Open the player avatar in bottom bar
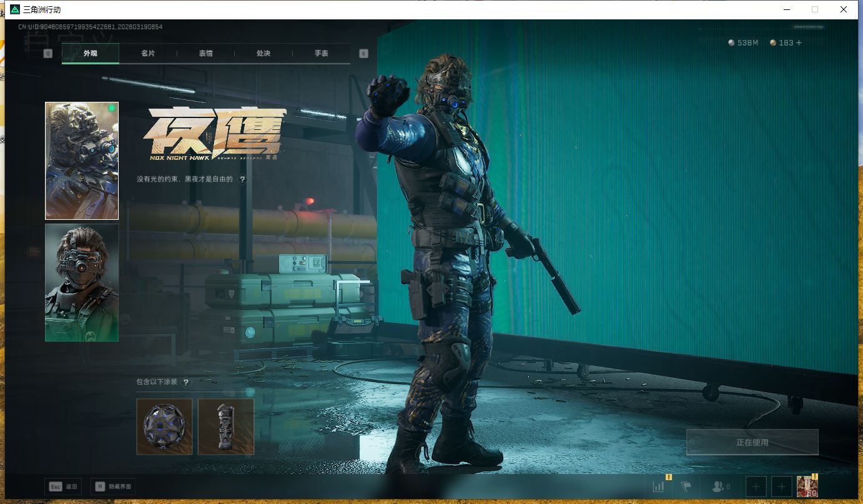 click(x=807, y=487)
